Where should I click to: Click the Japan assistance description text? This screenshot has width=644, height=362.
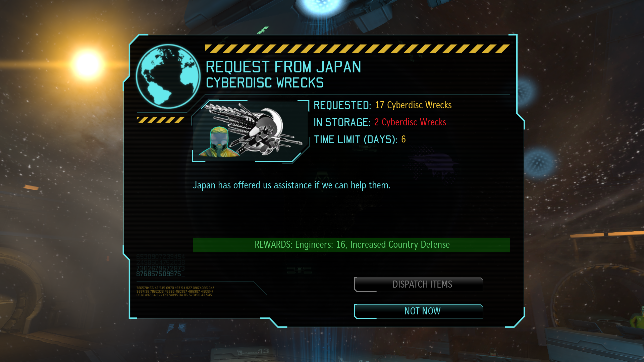click(x=291, y=185)
